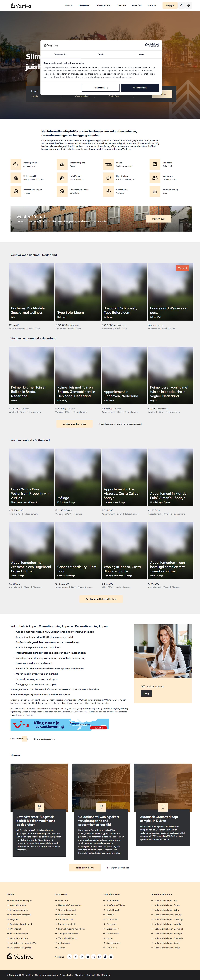
Task: Click Aanpassen in the cookie dialog
Action: click(101, 88)
